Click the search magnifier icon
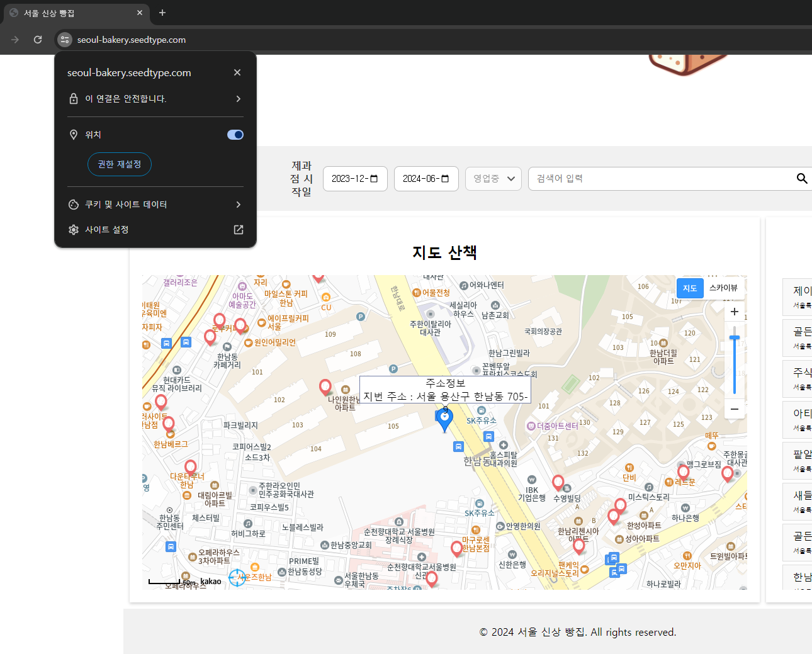The width and height of the screenshot is (812, 654). pyautogui.click(x=802, y=178)
